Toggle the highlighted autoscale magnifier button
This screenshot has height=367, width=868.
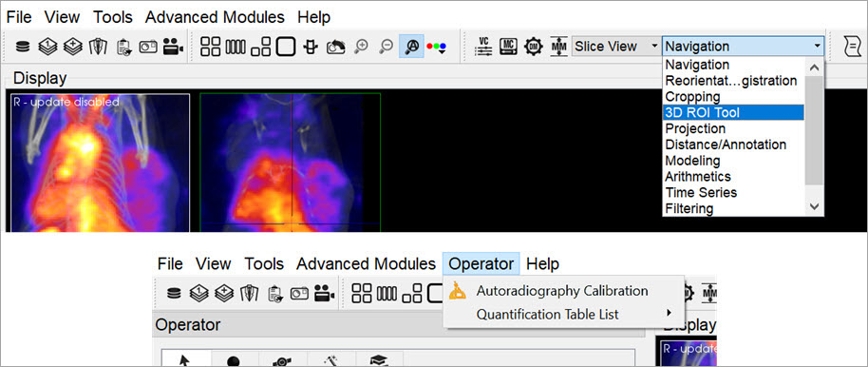411,47
